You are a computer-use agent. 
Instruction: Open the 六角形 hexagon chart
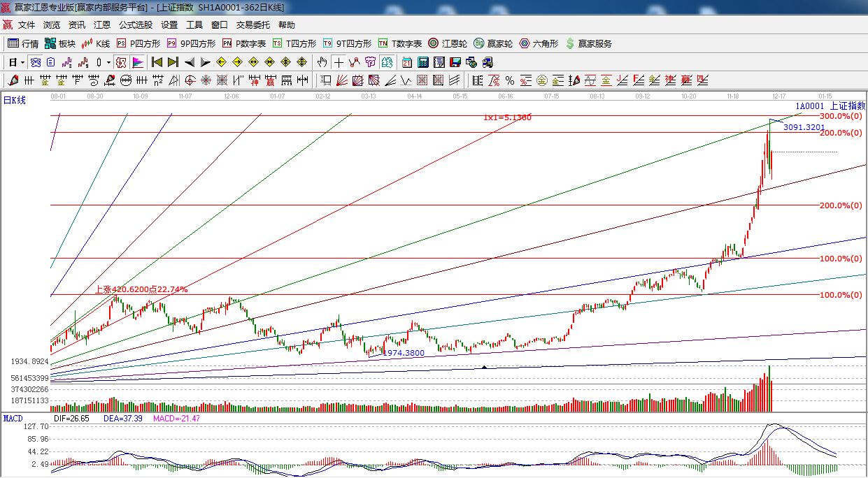point(538,43)
